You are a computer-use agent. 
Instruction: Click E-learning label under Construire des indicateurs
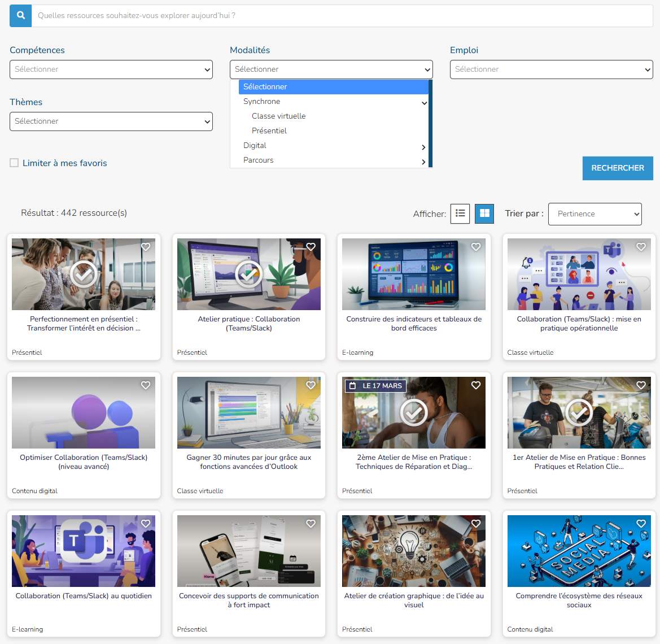[x=358, y=353]
